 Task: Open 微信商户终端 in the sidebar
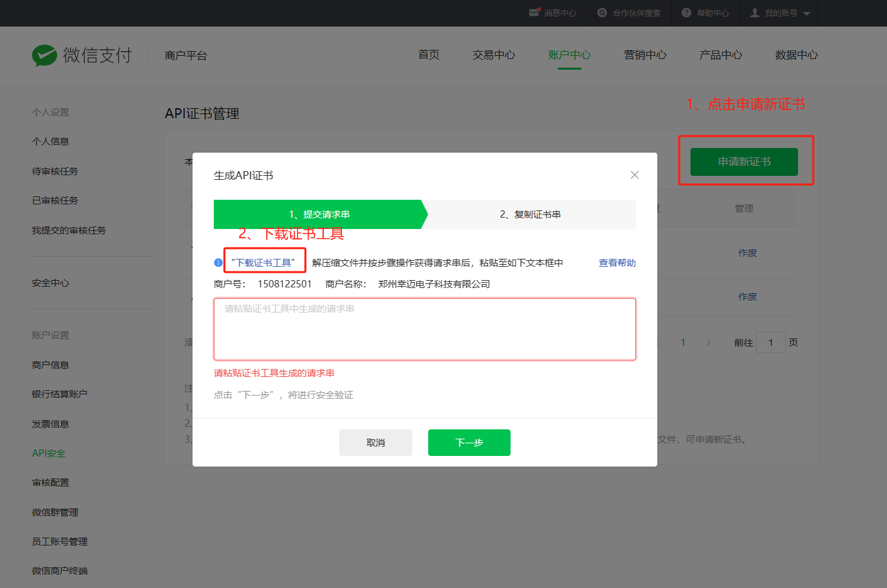[60, 571]
